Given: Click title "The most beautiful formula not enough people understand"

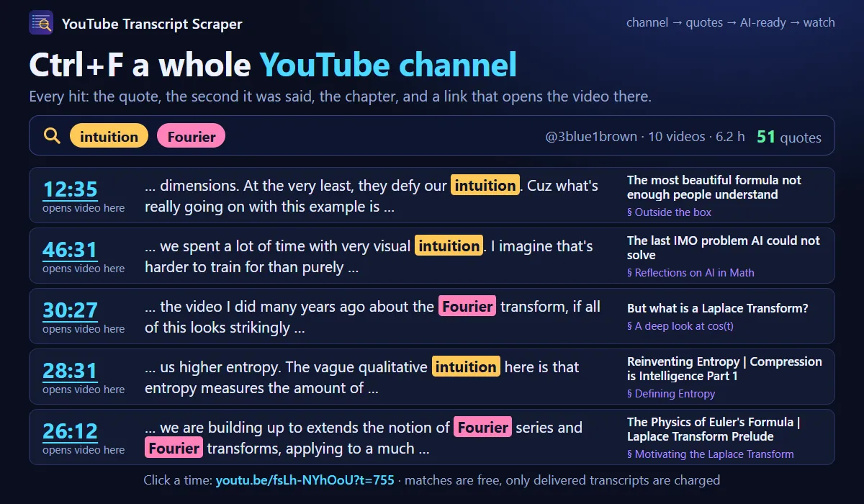Looking at the screenshot, I should (714, 187).
